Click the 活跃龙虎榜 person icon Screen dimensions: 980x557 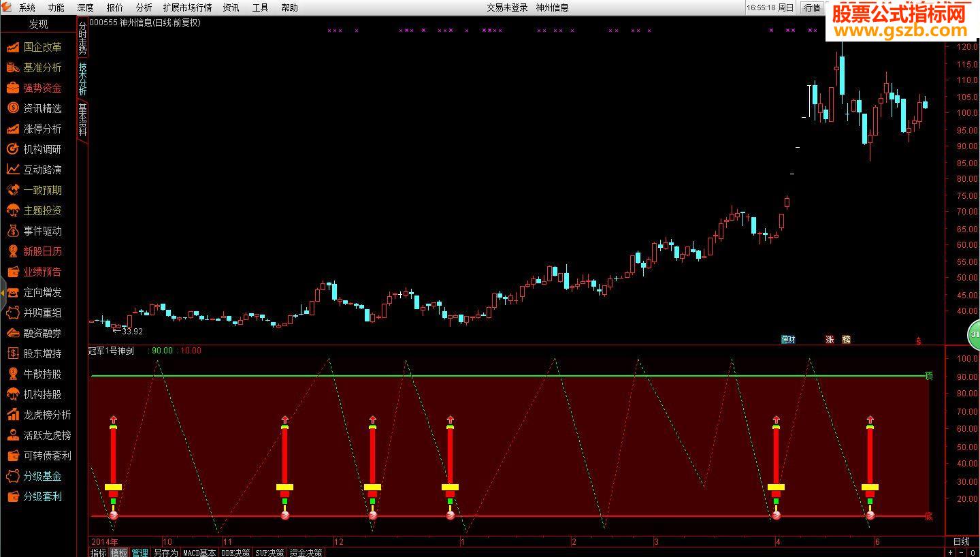13,435
